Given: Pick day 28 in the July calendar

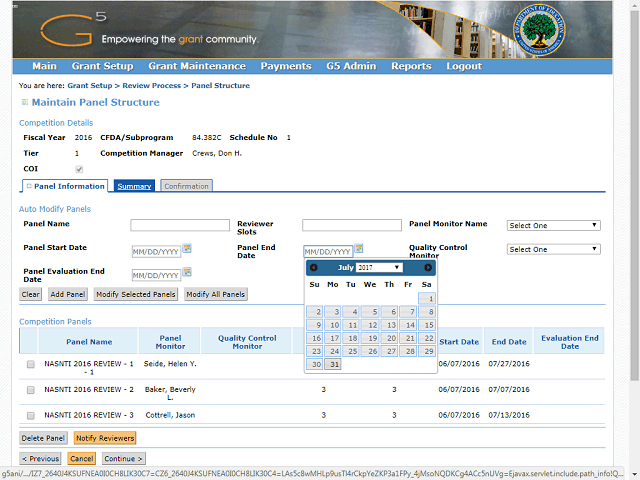Looking at the screenshot, I should coord(408,351).
